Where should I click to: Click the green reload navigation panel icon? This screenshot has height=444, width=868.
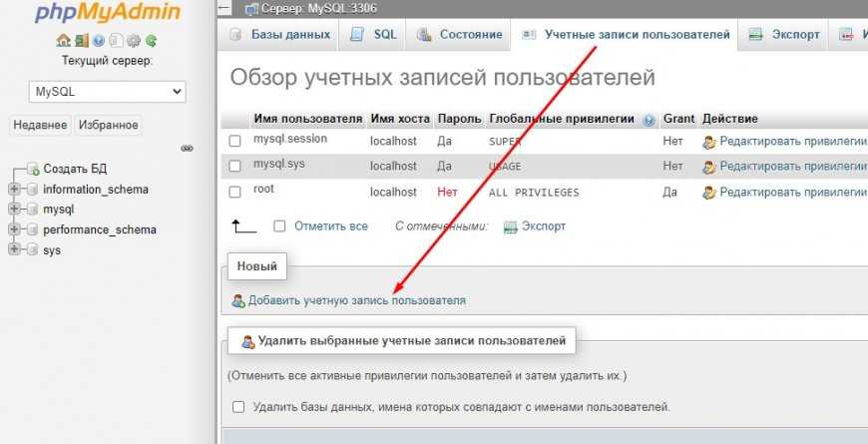[x=151, y=41]
